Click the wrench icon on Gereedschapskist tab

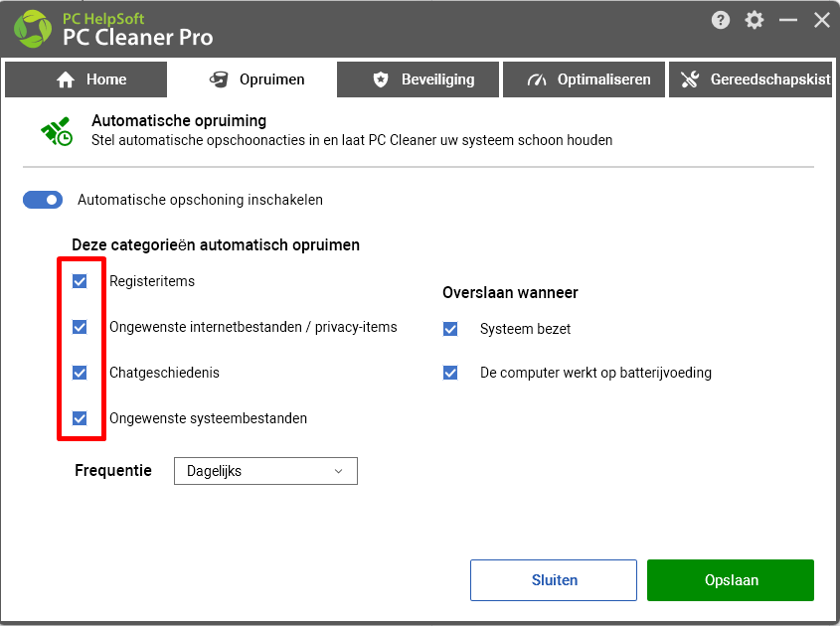click(690, 79)
